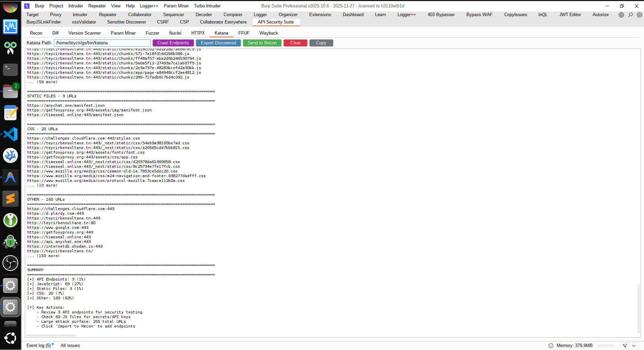Click the Export Discovered button

tap(218, 43)
